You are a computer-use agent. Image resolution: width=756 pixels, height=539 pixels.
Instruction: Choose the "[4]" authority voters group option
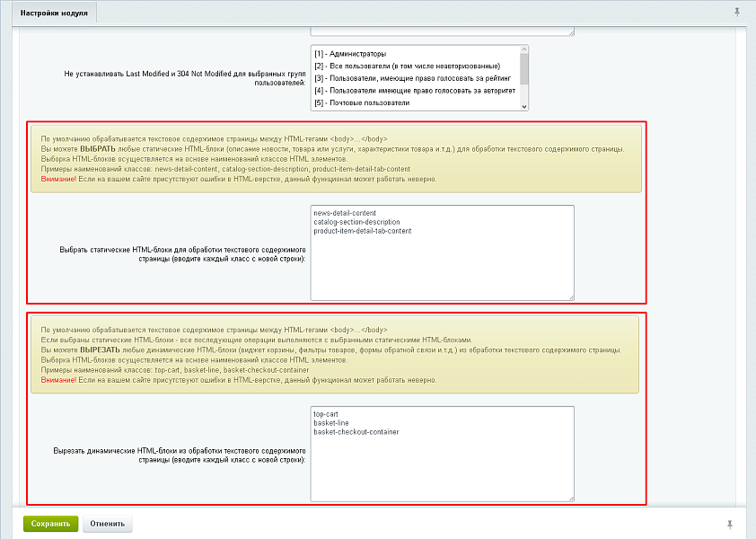[413, 91]
